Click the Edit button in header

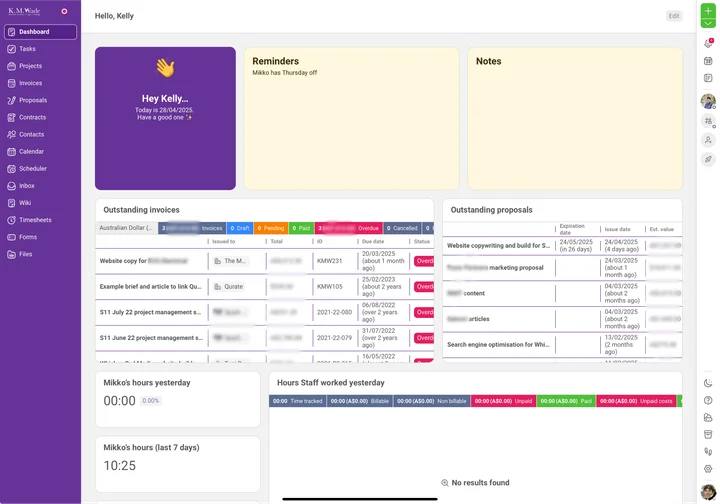pyautogui.click(x=674, y=16)
